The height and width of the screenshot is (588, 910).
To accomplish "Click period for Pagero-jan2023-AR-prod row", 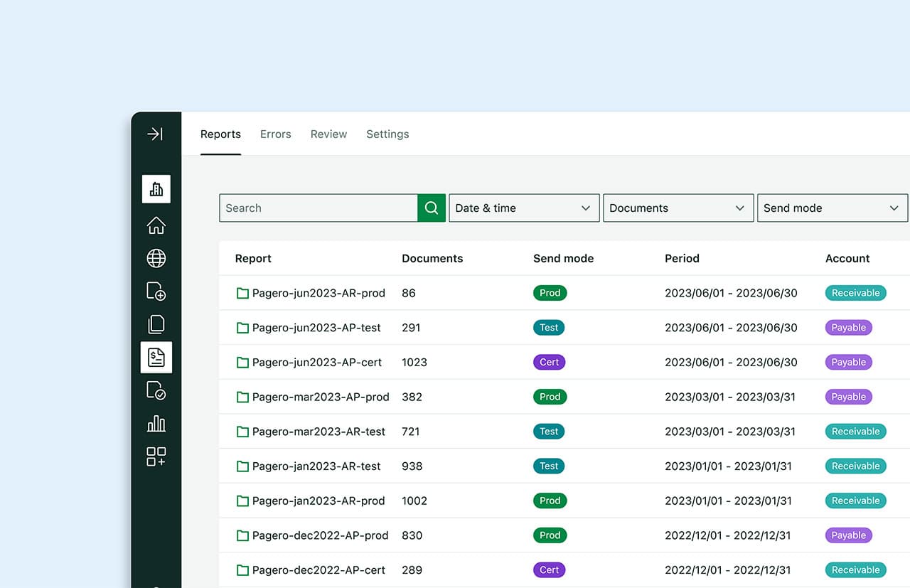I will pos(728,501).
